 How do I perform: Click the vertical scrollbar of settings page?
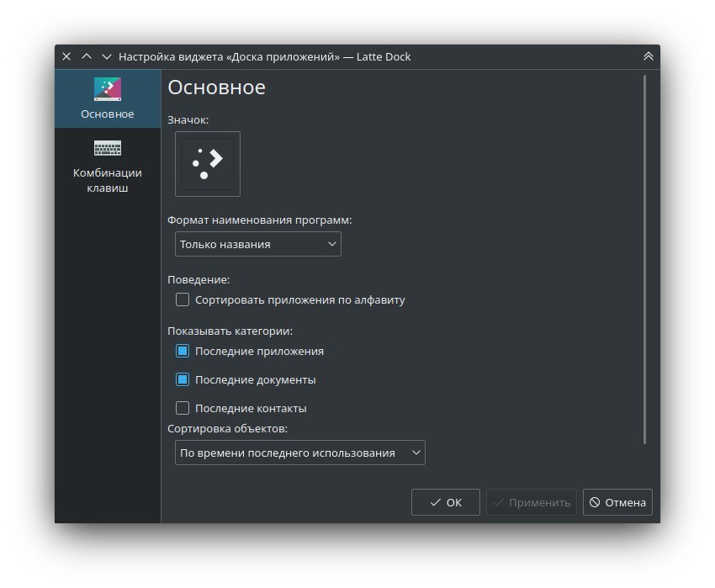coord(644,259)
